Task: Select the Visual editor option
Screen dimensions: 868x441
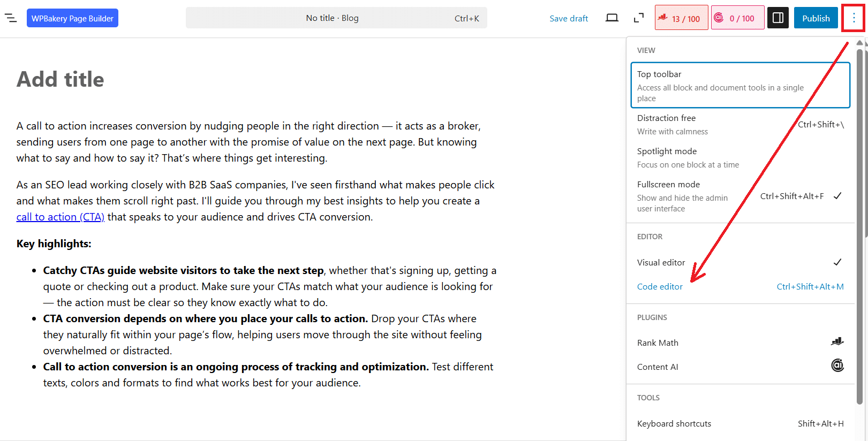Action: (741, 262)
